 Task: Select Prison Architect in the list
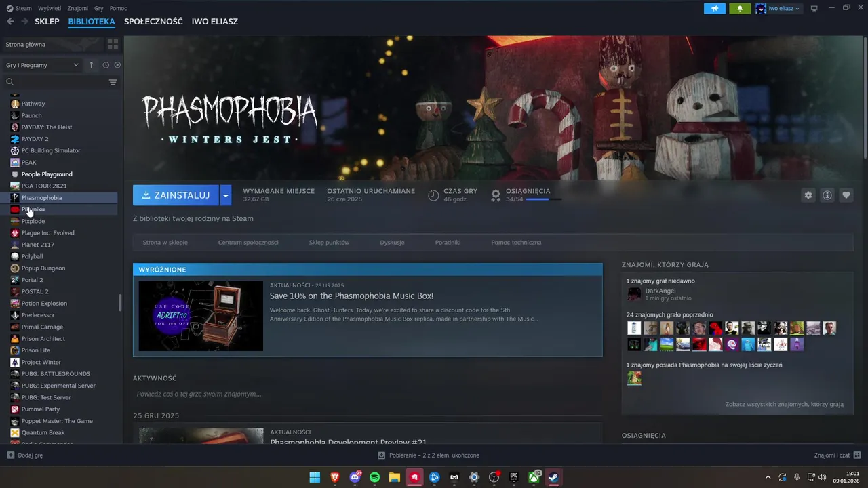click(x=43, y=339)
